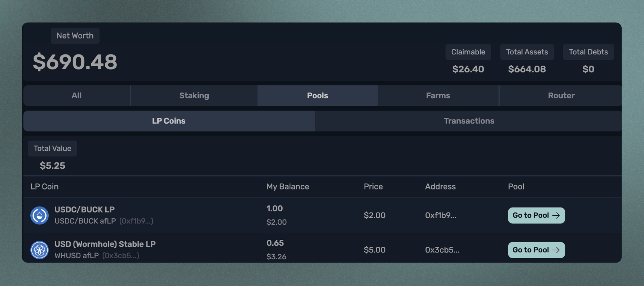Click the USD (Wormhole) Stable LP coin icon

40,250
